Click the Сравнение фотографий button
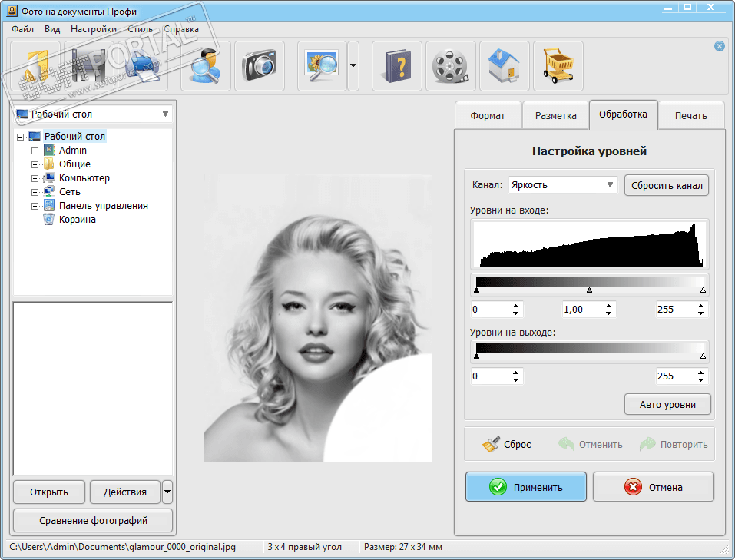Viewport: 735px width, 560px height. pyautogui.click(x=93, y=521)
